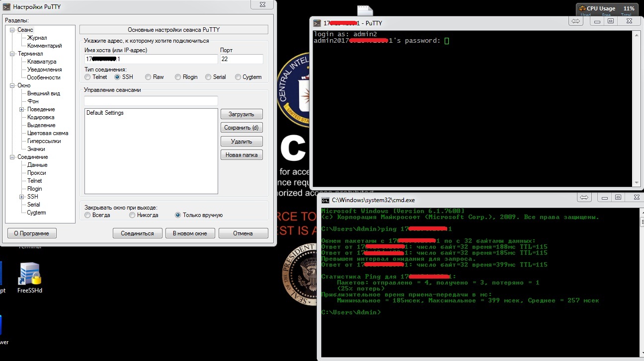Viewport: 644px width, 361px height.
Task: Open the FreeSSHd desktop shortcut
Action: 29,275
